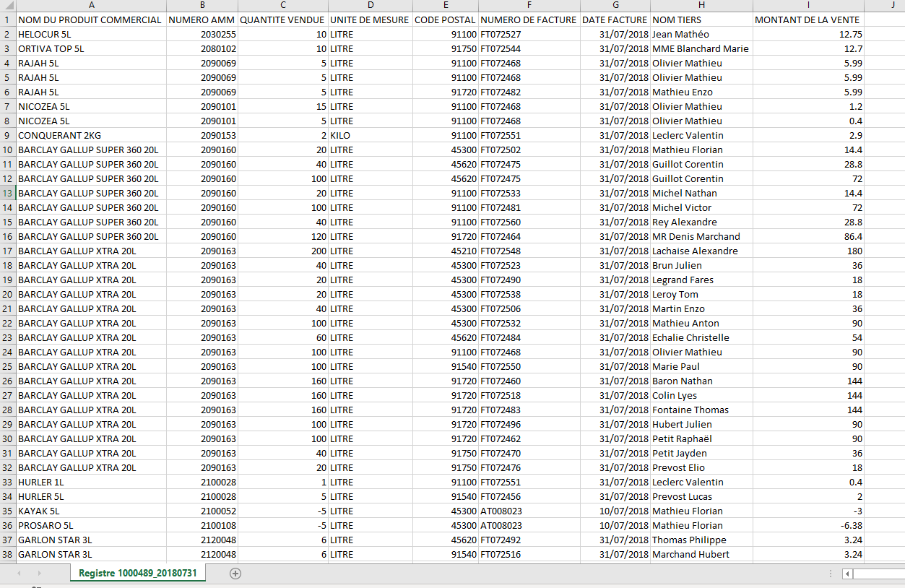Select row 13 header
This screenshot has height=588, width=905.
point(7,193)
